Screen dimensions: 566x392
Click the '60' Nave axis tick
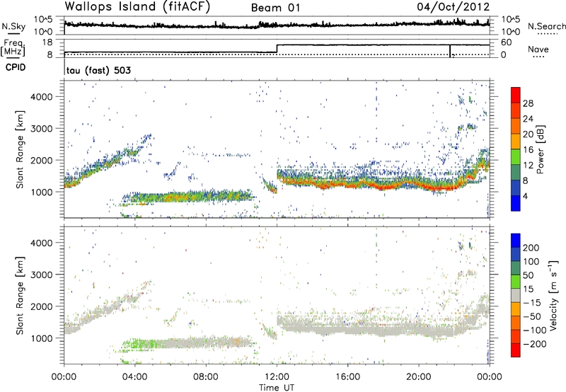click(x=507, y=42)
